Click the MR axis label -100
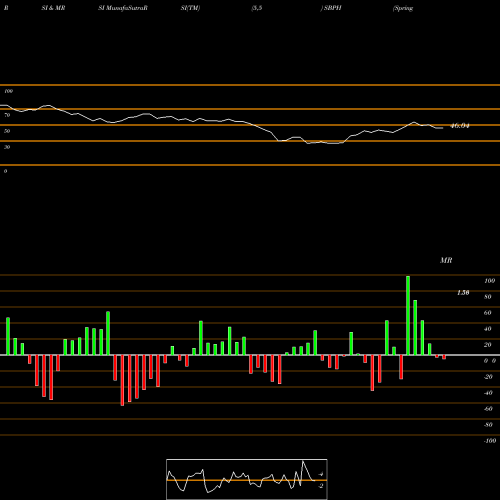Image resolution: width=500 pixels, height=500 pixels. click(x=490, y=441)
